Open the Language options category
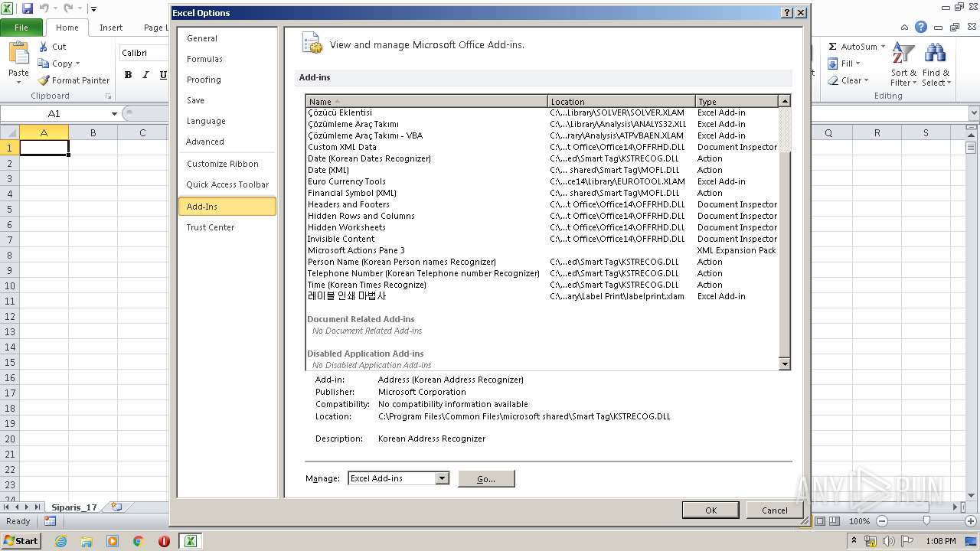The width and height of the screenshot is (980, 551). click(x=227, y=121)
